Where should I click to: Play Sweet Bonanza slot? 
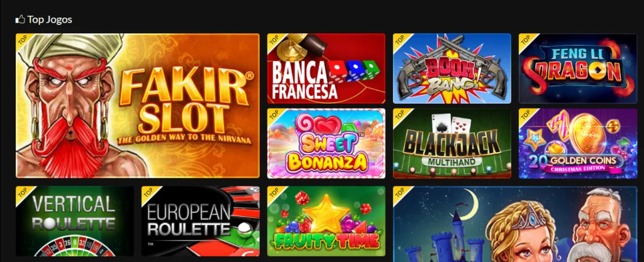[326, 143]
